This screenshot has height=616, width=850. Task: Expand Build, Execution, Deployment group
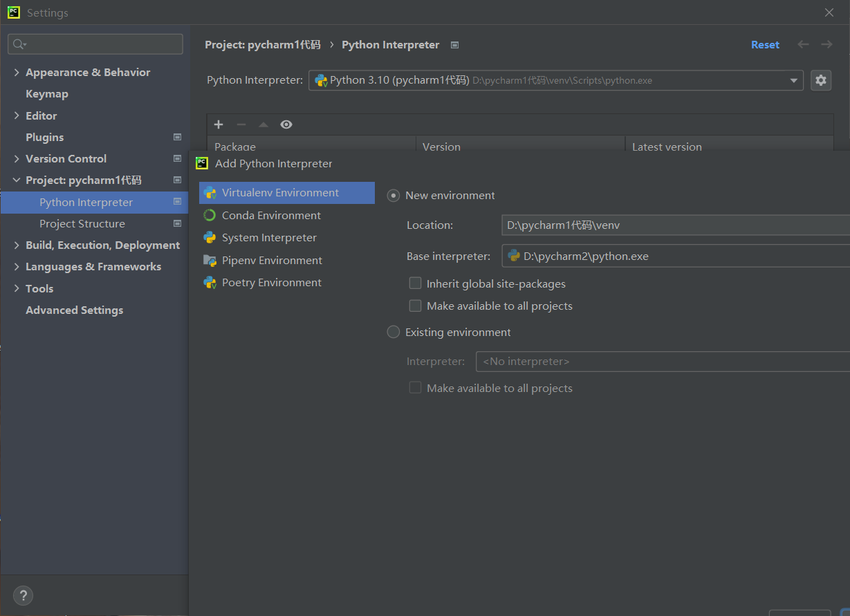point(17,245)
